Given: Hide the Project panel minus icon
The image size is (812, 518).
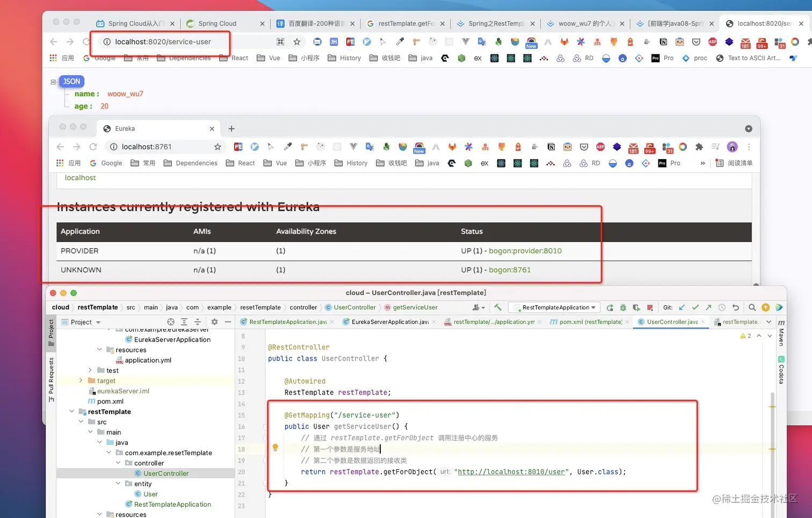Looking at the screenshot, I should [228, 322].
